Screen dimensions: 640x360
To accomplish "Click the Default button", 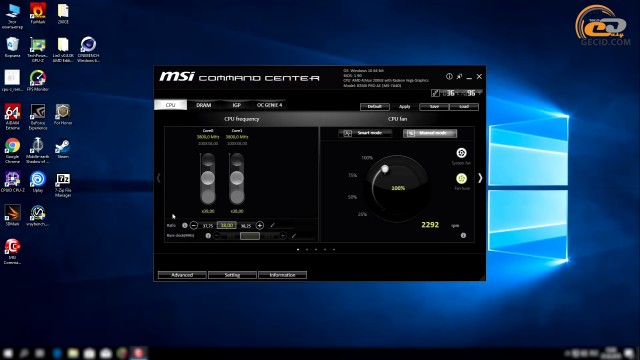I will tap(375, 107).
